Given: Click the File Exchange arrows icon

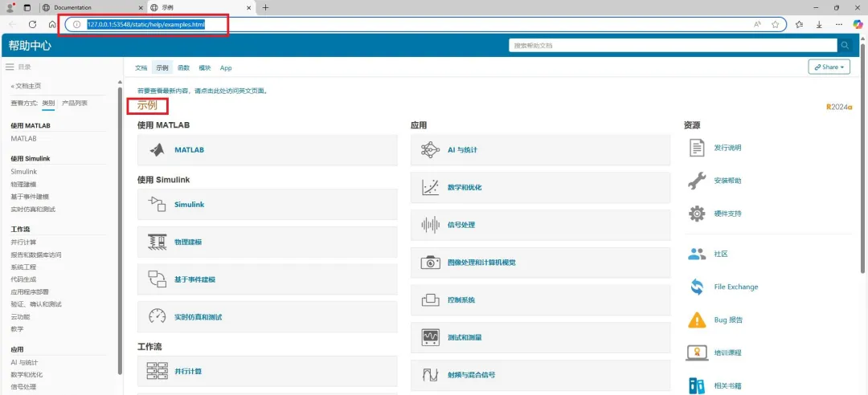Looking at the screenshot, I should tap(697, 287).
